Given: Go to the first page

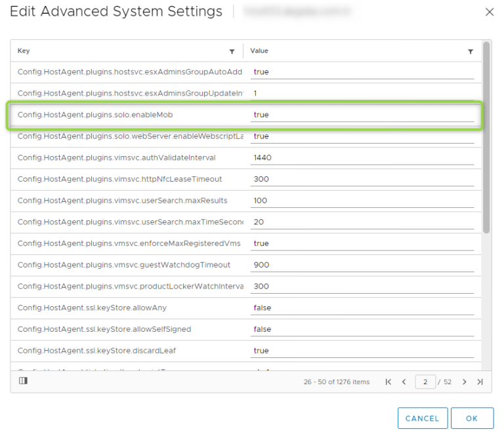Looking at the screenshot, I should [x=388, y=382].
